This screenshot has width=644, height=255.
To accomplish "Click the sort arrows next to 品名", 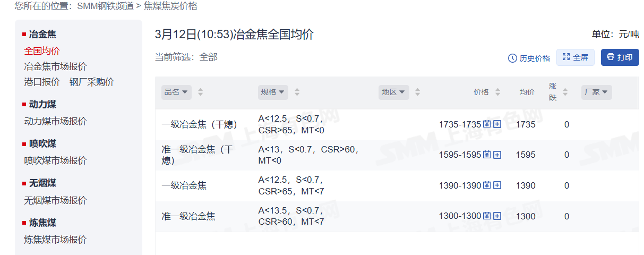I will pos(200,92).
